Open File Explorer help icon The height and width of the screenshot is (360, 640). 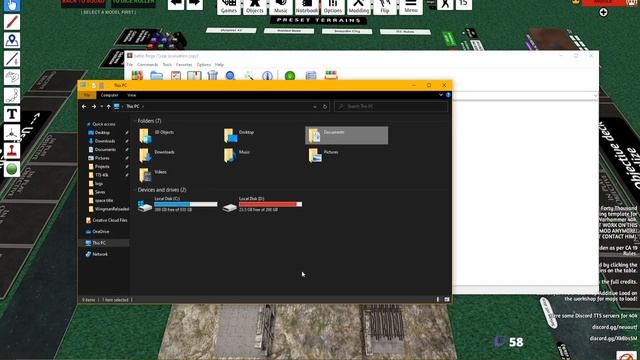click(448, 95)
